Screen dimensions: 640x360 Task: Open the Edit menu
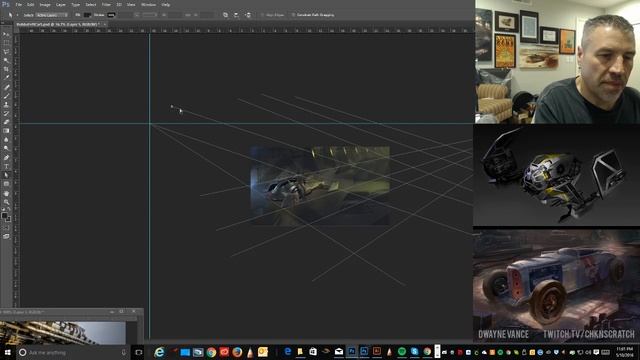[31, 4]
